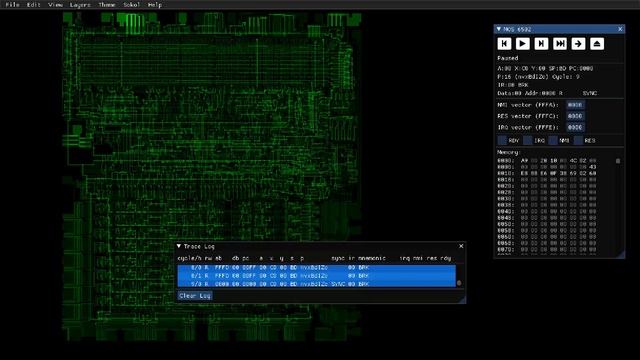Image resolution: width=640 pixels, height=360 pixels.
Task: Open the Sokol menu
Action: pyautogui.click(x=131, y=5)
